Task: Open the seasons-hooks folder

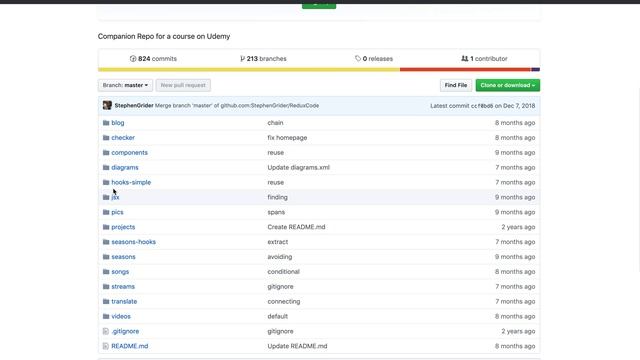Action: coord(133,242)
